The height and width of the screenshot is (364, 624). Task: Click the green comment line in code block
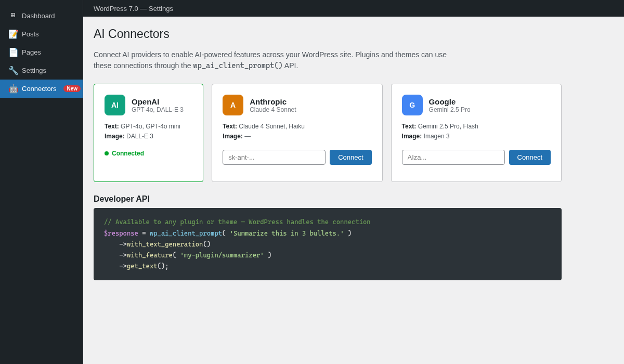237,222
